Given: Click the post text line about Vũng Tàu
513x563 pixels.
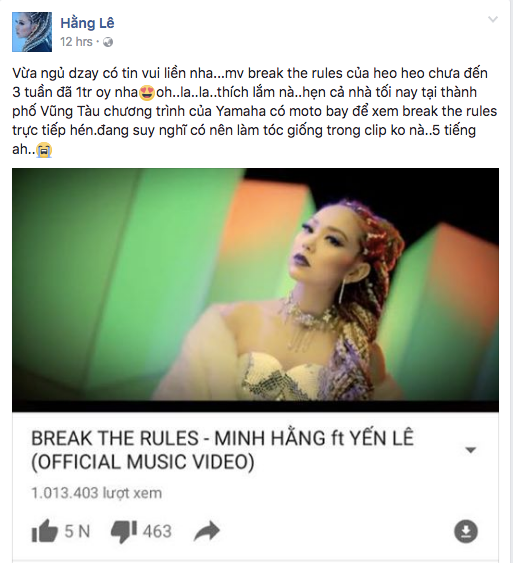Looking at the screenshot, I should tap(255, 111).
